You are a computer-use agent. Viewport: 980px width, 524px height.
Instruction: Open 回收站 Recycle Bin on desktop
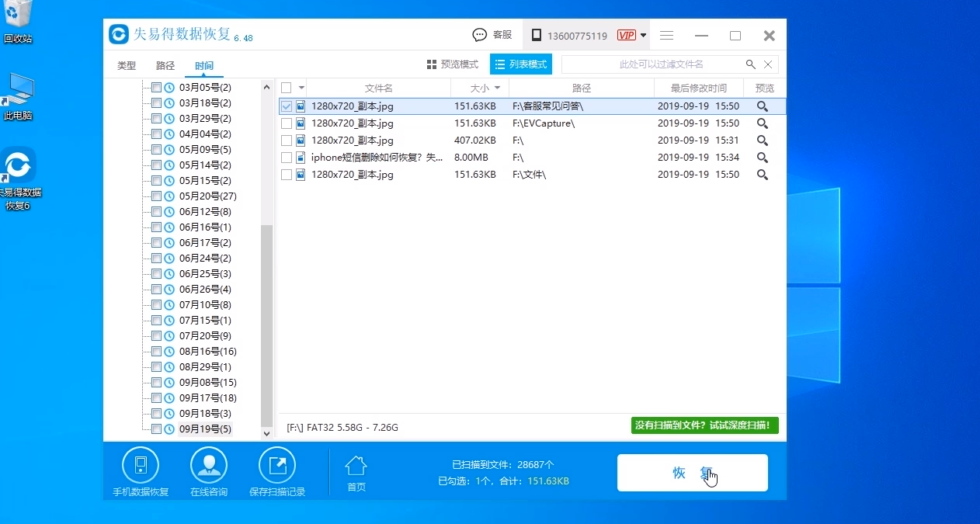click(19, 22)
